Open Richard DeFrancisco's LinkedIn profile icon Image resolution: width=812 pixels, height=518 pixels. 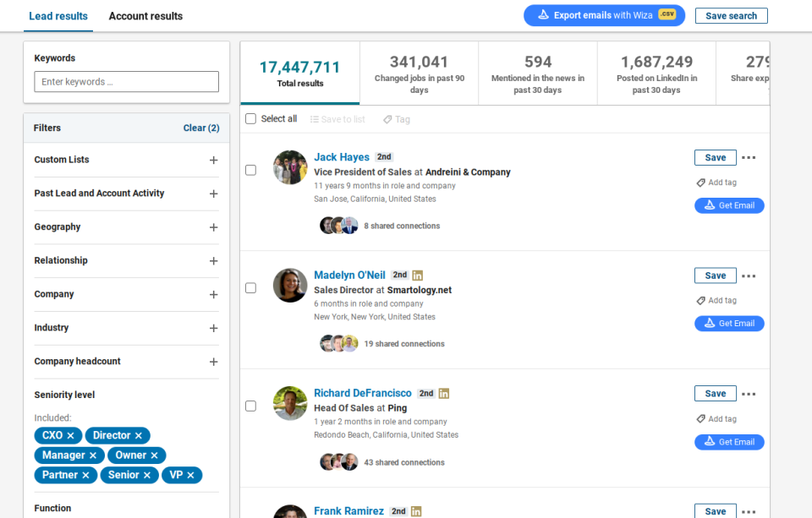point(444,393)
